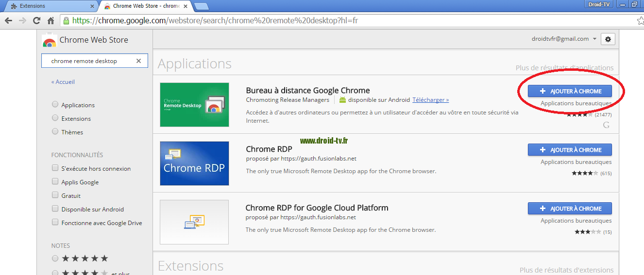Viewport: 644px width, 275px height.
Task: Select the Applications radio filter
Action: (x=55, y=105)
